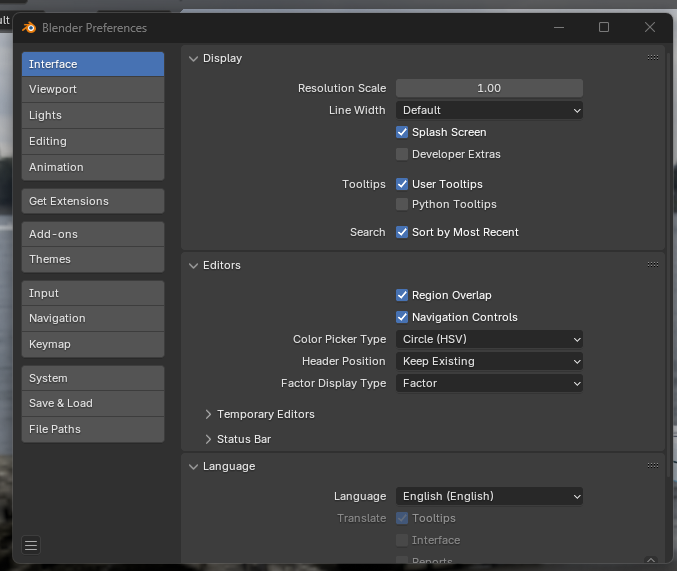Click the Editors panel grip dots

pyautogui.click(x=653, y=265)
